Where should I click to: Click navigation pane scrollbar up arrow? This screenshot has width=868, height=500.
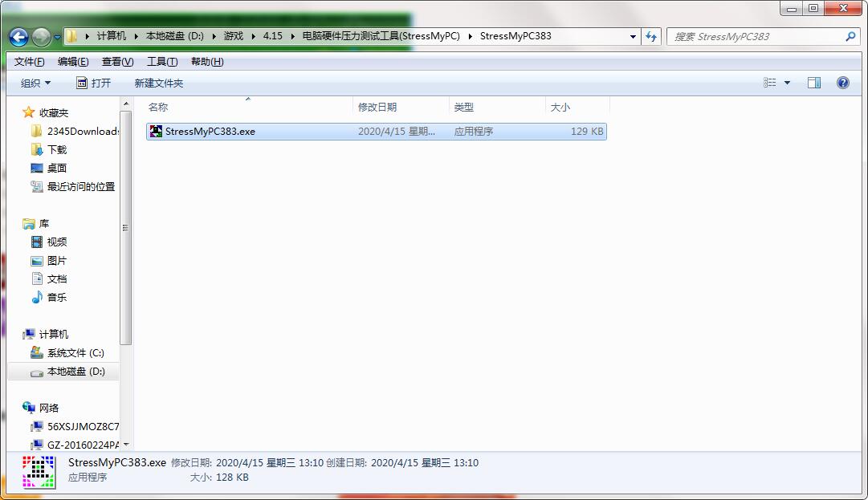[125, 104]
